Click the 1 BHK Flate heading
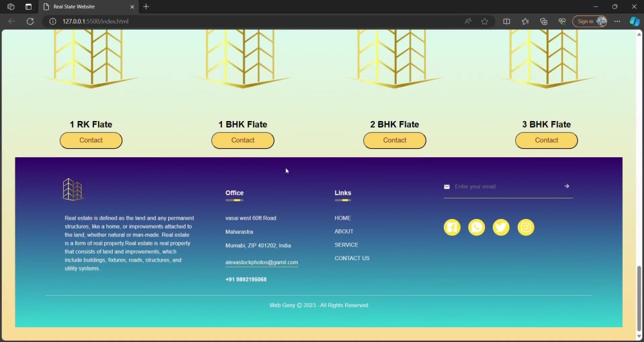644x342 pixels. click(243, 124)
